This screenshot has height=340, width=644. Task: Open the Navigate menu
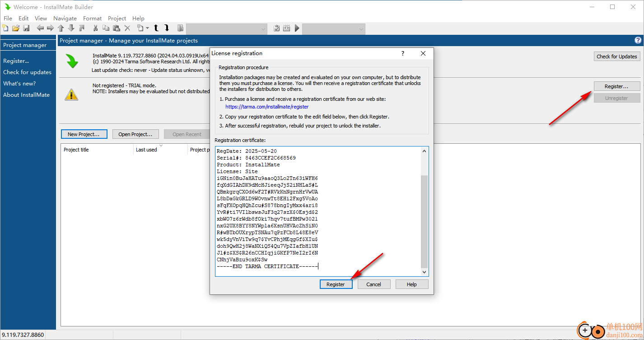pos(65,19)
